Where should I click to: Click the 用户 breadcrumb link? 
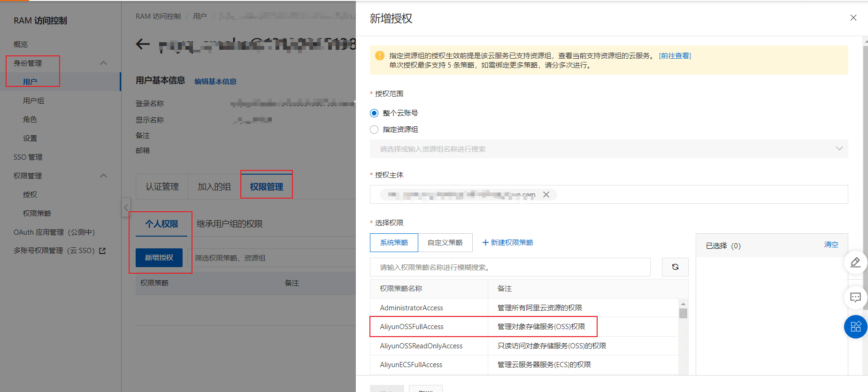pyautogui.click(x=200, y=16)
